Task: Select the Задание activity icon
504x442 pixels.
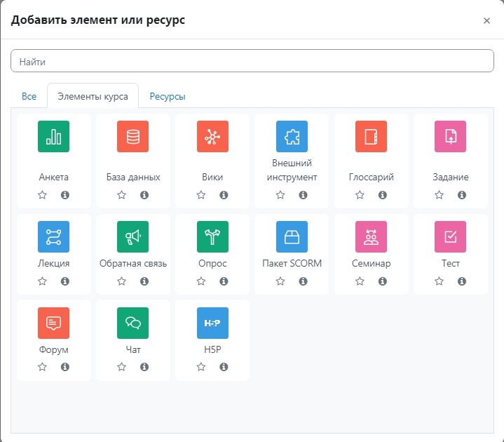Action: point(450,137)
